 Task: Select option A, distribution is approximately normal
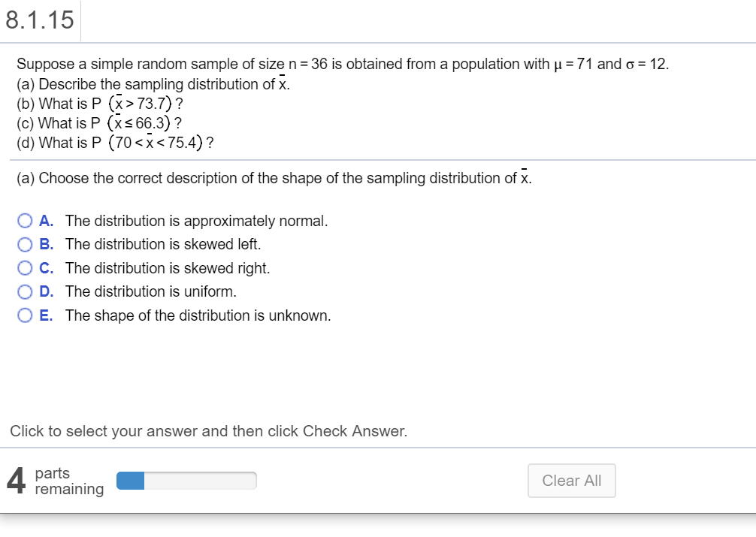[x=25, y=220]
